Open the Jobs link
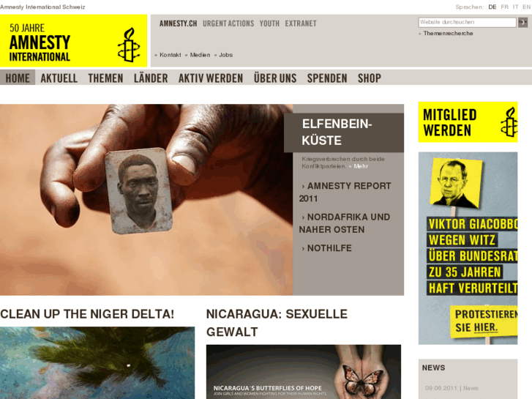This screenshot has height=399, width=532. pyautogui.click(x=225, y=55)
